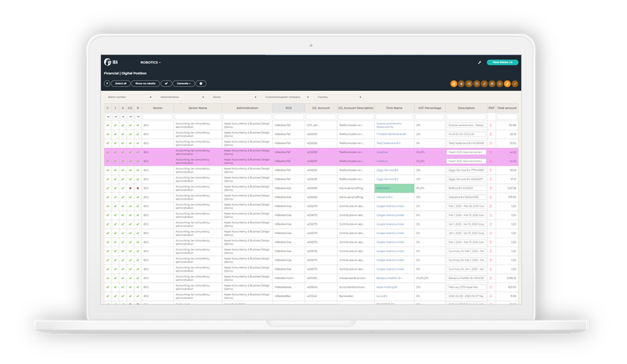Sort by the VAT Percentage column header
The height and width of the screenshot is (364, 627).
(x=429, y=108)
